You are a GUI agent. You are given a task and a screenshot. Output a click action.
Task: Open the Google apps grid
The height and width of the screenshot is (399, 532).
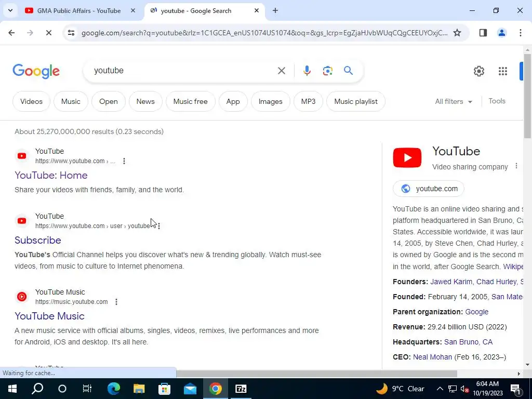point(502,71)
